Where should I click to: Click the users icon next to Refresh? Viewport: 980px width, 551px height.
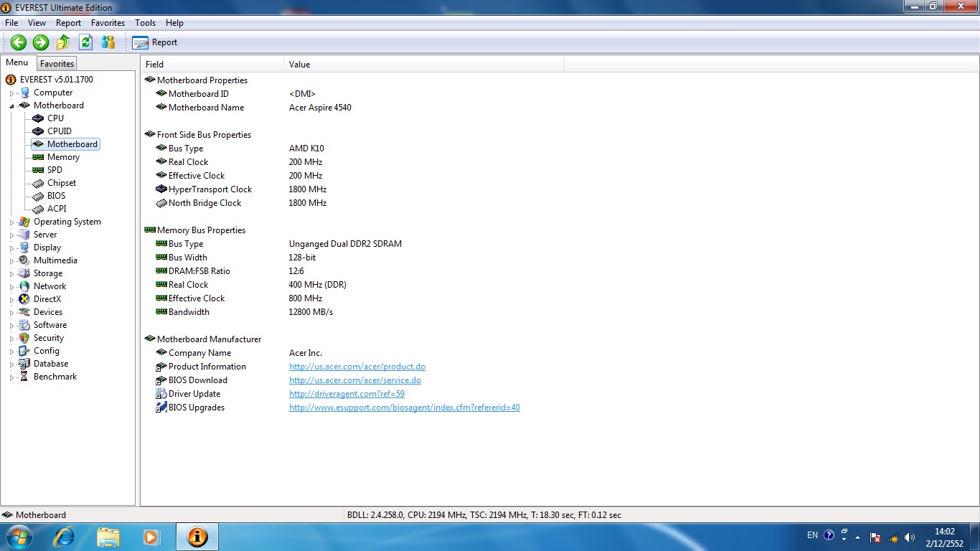[108, 42]
